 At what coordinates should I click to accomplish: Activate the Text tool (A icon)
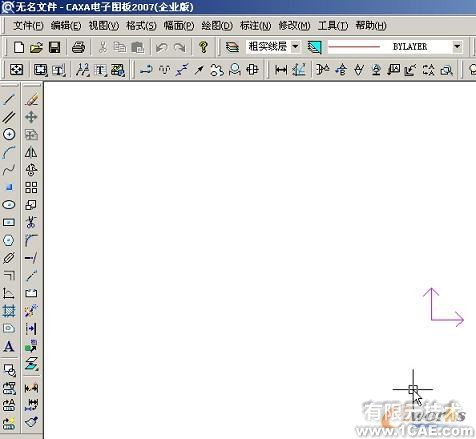pos(9,347)
